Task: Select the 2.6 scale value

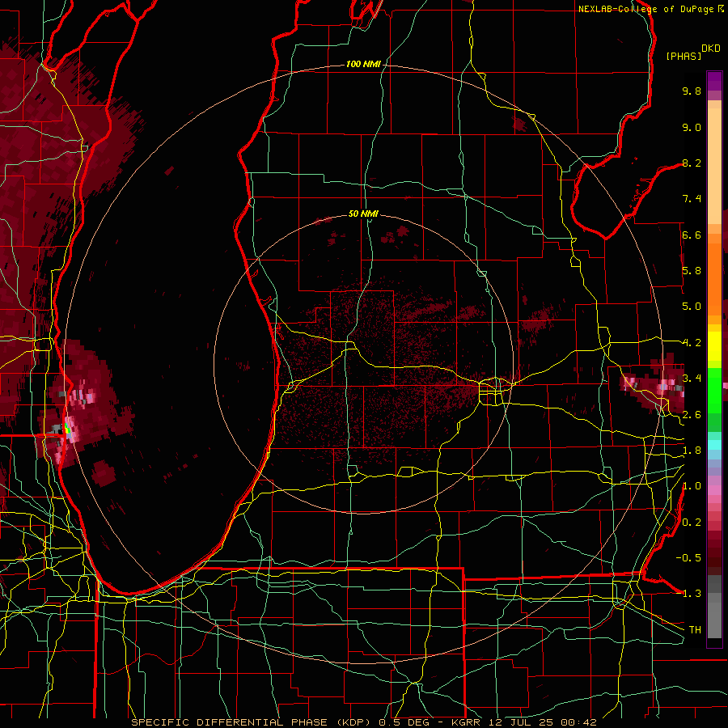Action: click(x=692, y=415)
